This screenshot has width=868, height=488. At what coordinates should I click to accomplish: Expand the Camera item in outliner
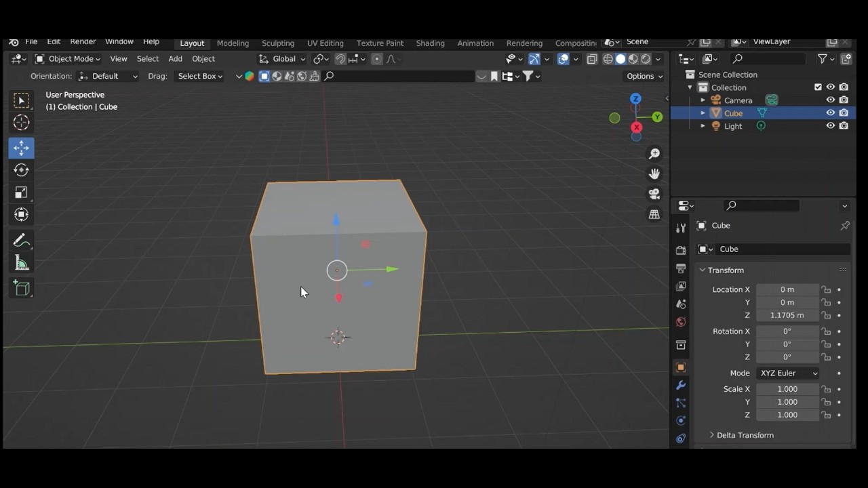(703, 100)
